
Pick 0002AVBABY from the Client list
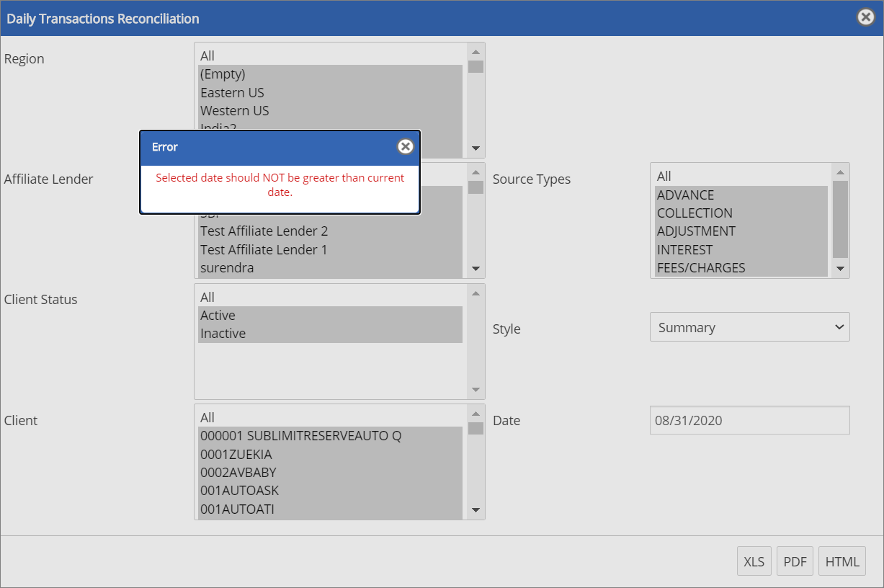point(238,473)
